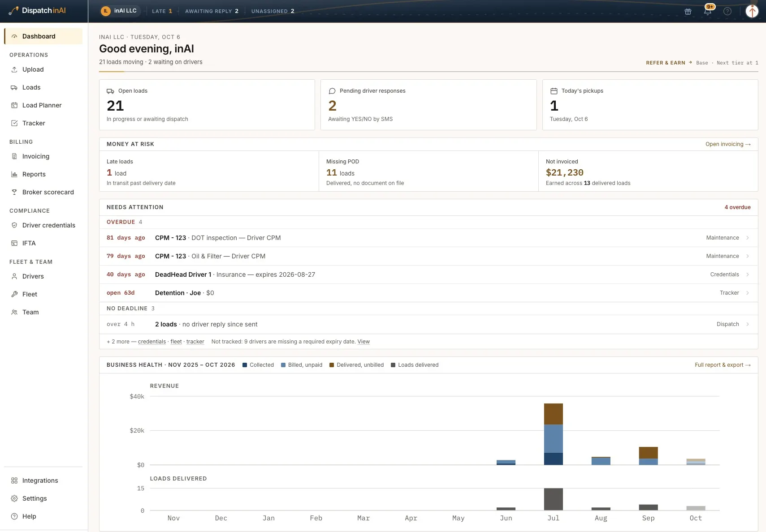Expand the DeadHead Driver 1 Insurance chevron
Viewport: 766px width, 532px height.
point(748,275)
